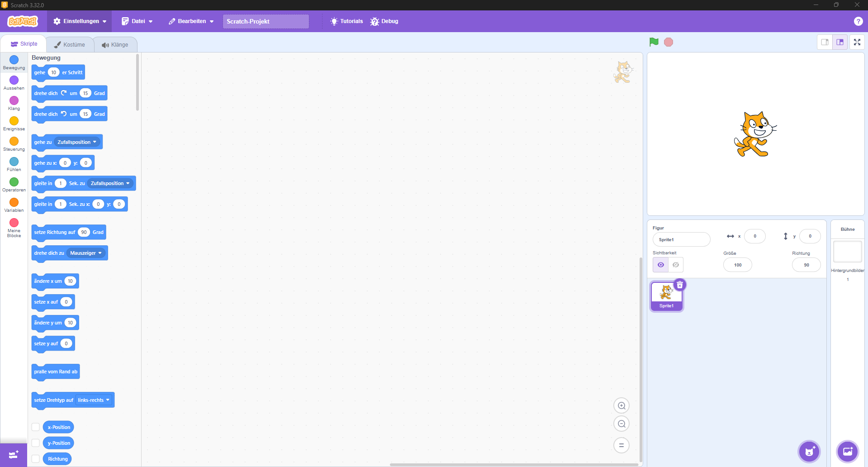Choose a new sprite with cat button

[809, 451]
